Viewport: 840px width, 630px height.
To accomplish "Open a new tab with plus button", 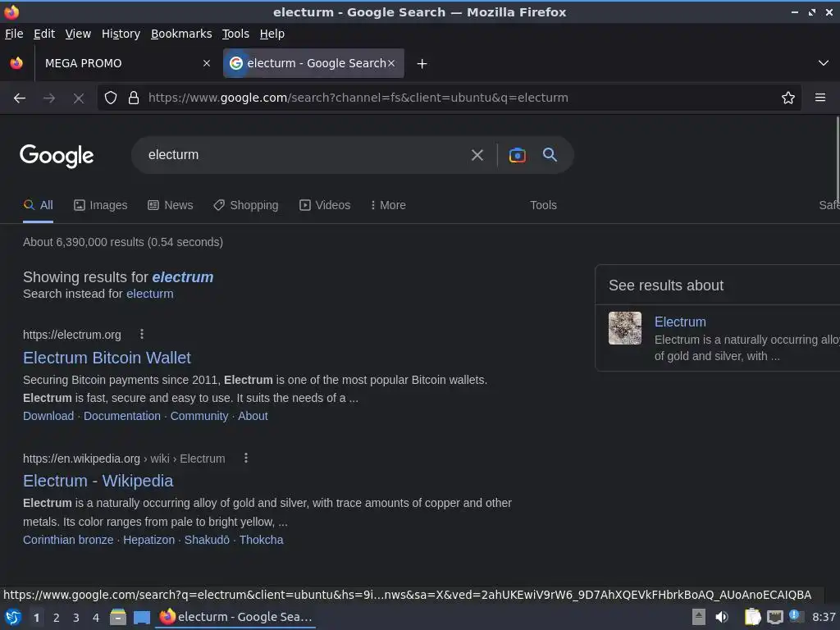I will pyautogui.click(x=422, y=64).
